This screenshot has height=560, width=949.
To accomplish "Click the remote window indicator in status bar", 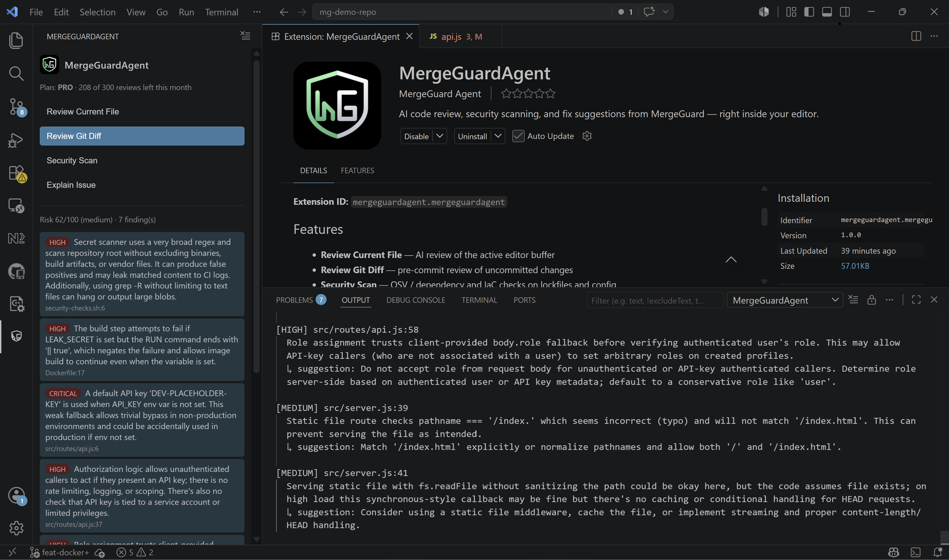I will tap(12, 553).
